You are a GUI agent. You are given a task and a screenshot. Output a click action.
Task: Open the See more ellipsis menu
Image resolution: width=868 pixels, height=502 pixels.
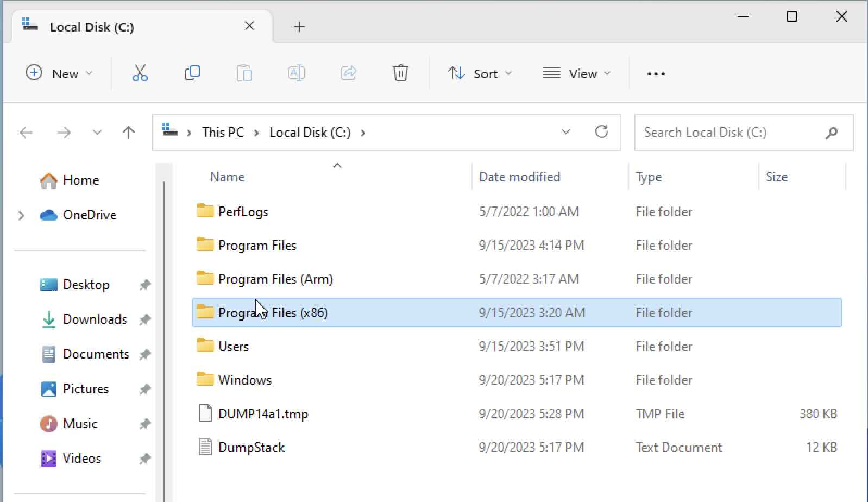[x=656, y=73]
